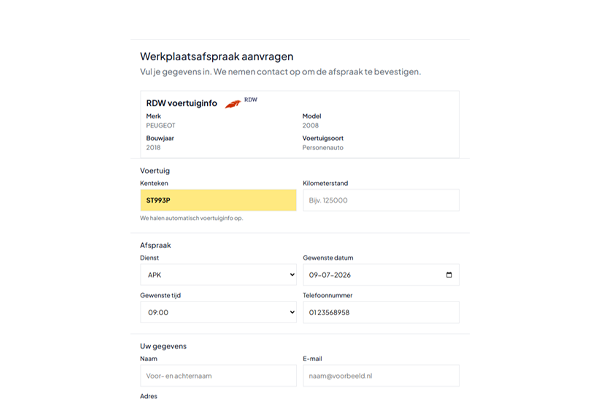
Task: Click the Afspraak section heading
Action: coord(157,245)
